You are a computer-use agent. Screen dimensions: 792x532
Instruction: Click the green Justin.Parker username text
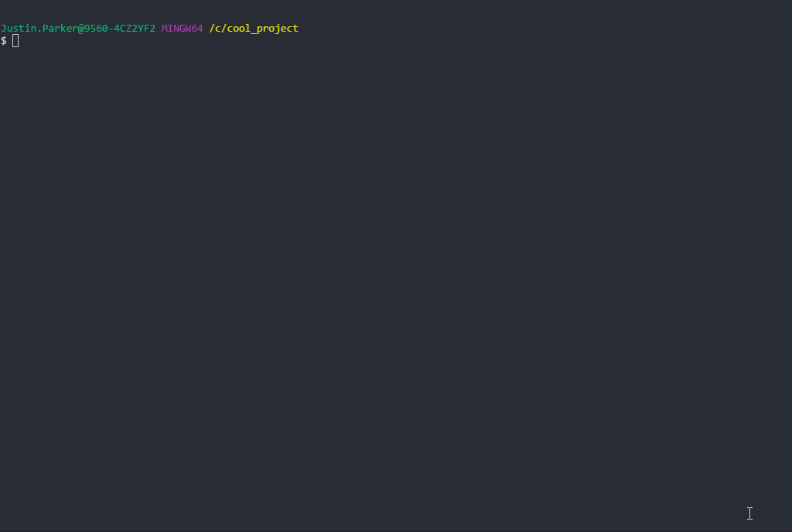coord(39,29)
